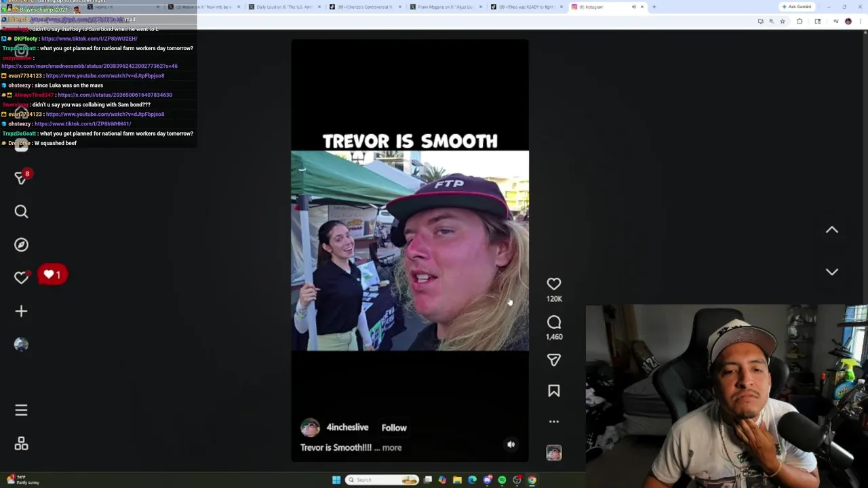Image resolution: width=868 pixels, height=488 pixels.
Task: Open Instagram notifications heart icon
Action: click(21, 277)
